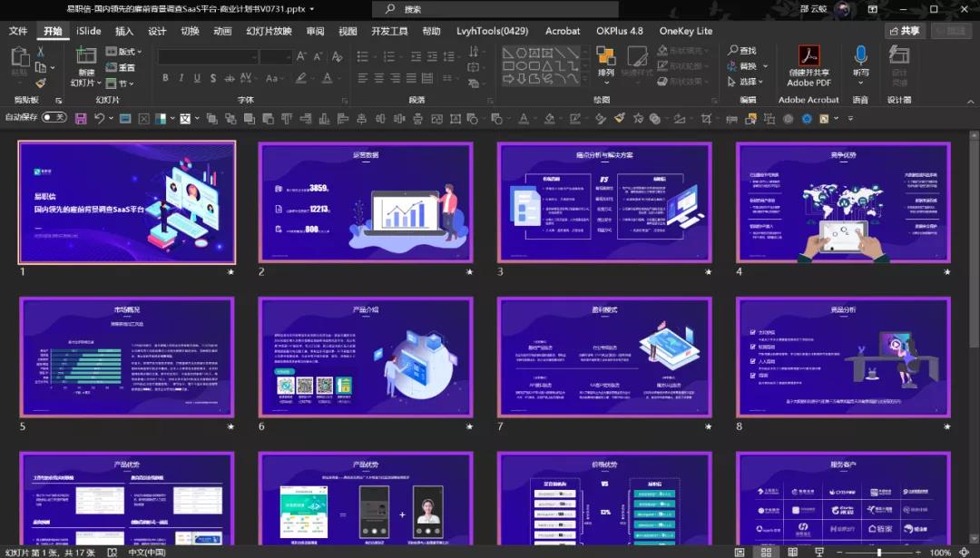This screenshot has width=980, height=558.
Task: Click the search box in title bar
Action: 495,9
